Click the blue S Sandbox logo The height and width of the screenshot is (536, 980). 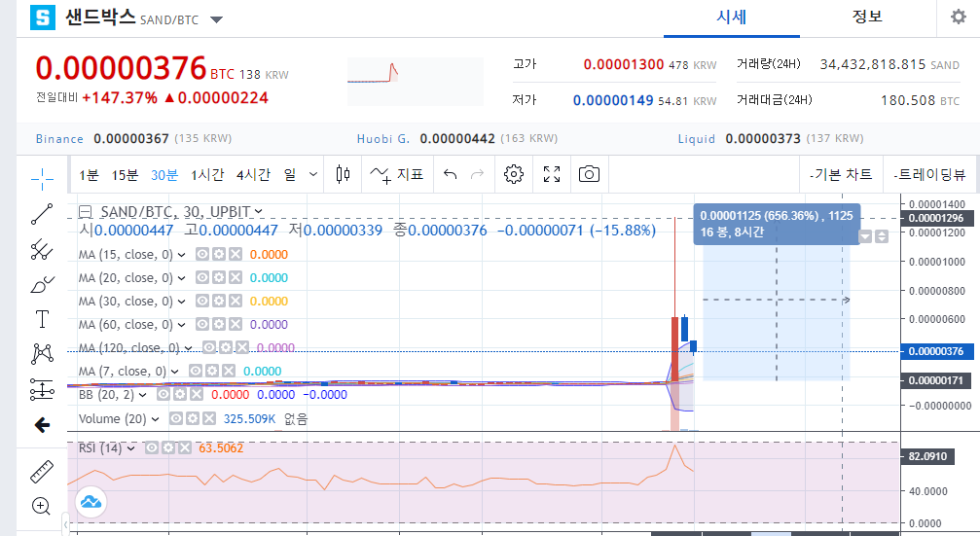point(43,18)
